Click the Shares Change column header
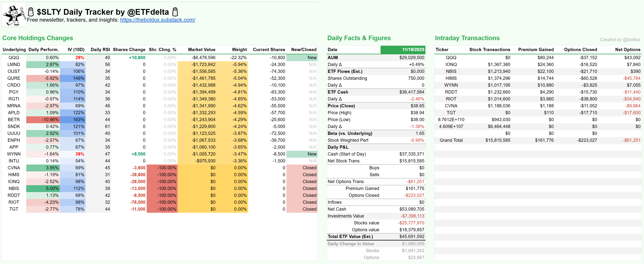The height and width of the screenshot is (264, 644). click(129, 50)
